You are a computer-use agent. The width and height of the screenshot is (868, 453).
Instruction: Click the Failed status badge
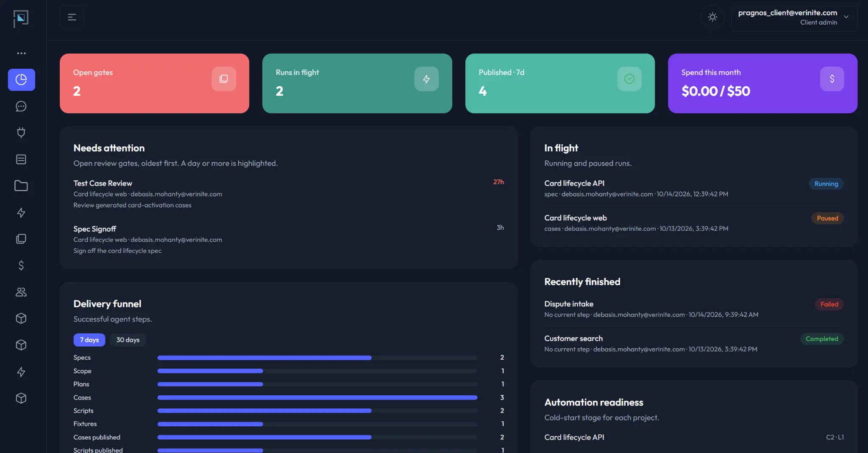[x=829, y=304]
